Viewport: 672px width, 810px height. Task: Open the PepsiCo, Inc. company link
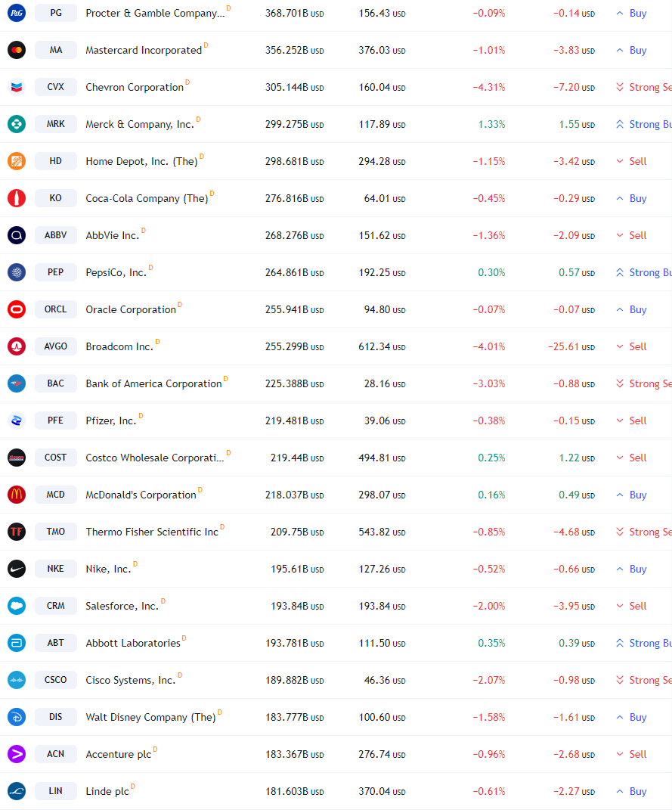(x=116, y=272)
